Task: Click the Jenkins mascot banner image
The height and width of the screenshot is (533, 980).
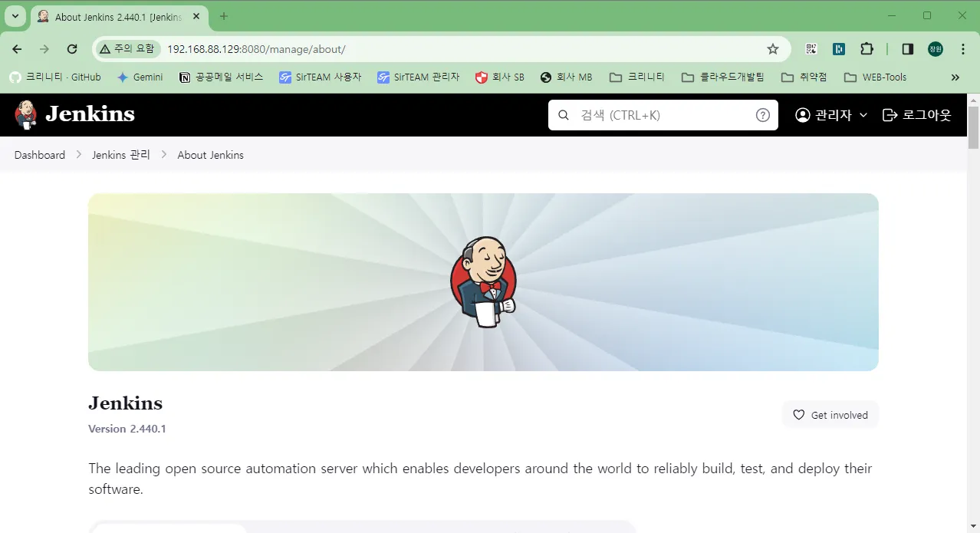Action: coord(483,282)
